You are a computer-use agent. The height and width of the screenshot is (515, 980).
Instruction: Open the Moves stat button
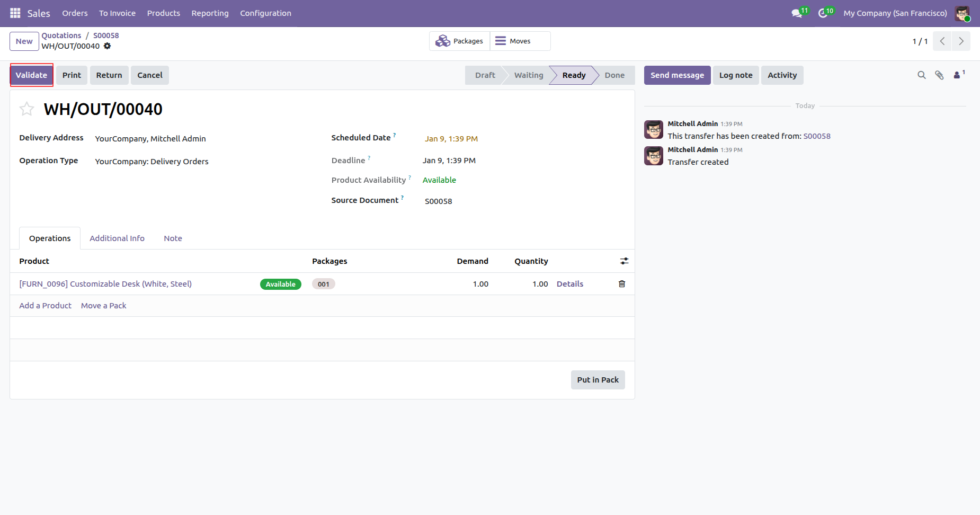click(x=520, y=41)
